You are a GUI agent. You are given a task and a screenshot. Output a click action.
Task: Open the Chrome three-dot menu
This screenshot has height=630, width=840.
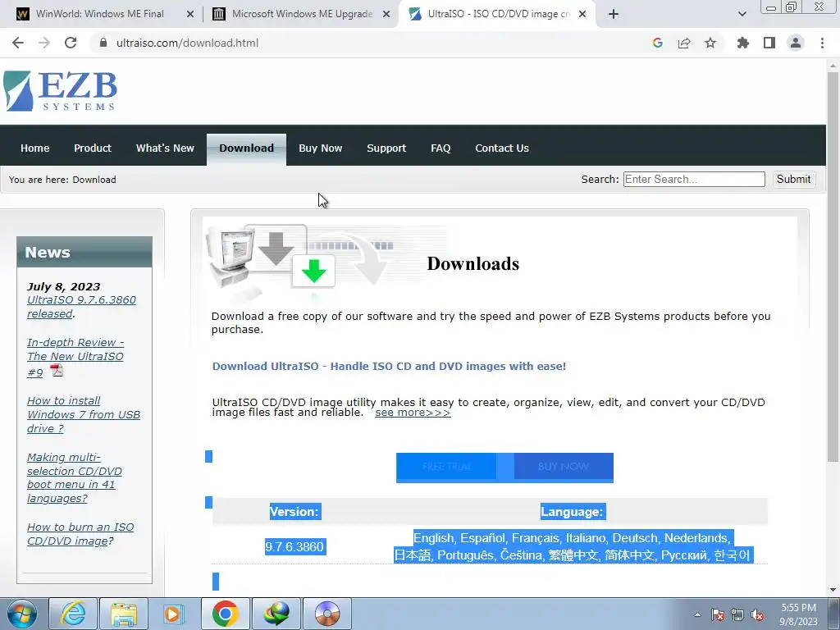click(822, 43)
